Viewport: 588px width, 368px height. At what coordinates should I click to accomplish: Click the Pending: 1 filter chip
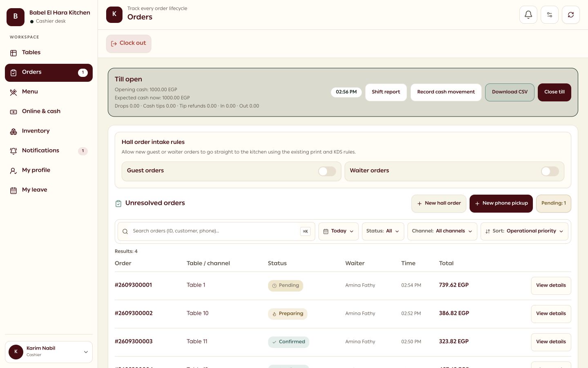[x=554, y=204]
